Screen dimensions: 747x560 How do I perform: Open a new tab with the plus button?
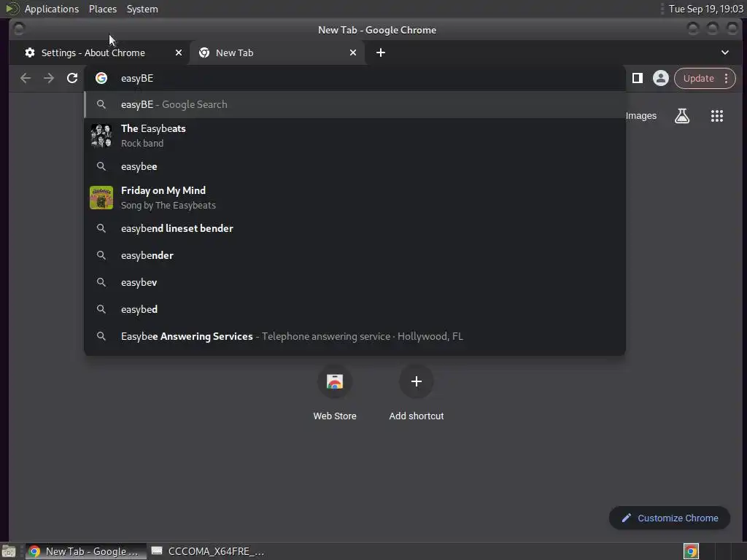pyautogui.click(x=381, y=52)
